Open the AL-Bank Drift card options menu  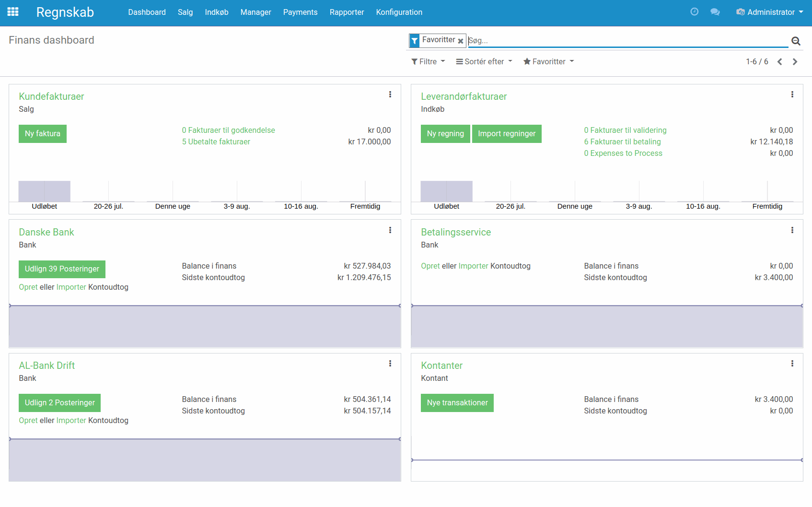(x=390, y=364)
